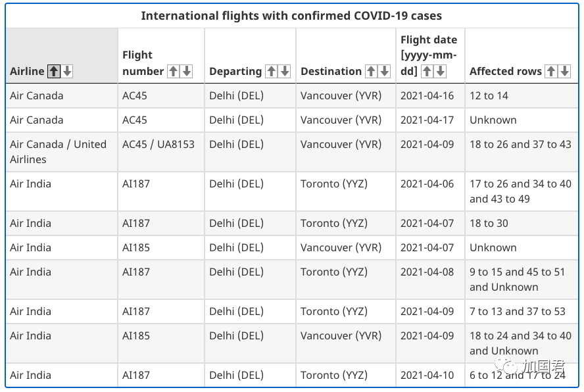Sort Affected rows descending arrow
Viewport: 584px width, 392px height.
click(x=565, y=71)
